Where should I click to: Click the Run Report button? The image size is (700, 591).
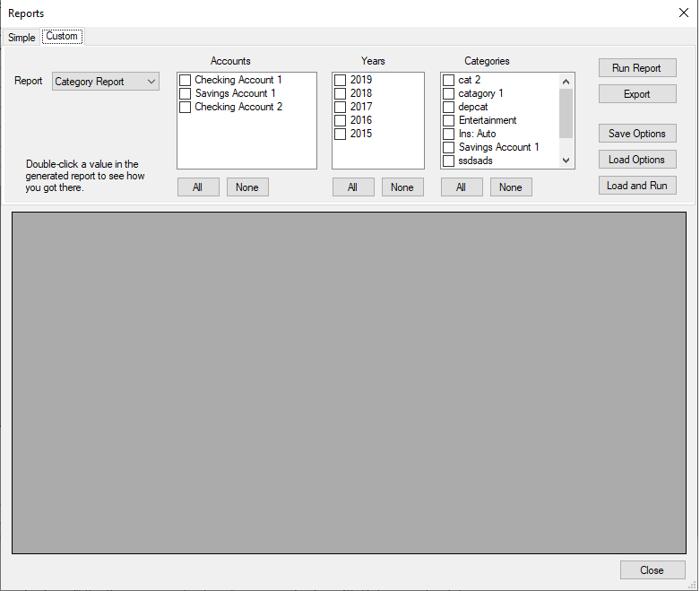coord(636,68)
